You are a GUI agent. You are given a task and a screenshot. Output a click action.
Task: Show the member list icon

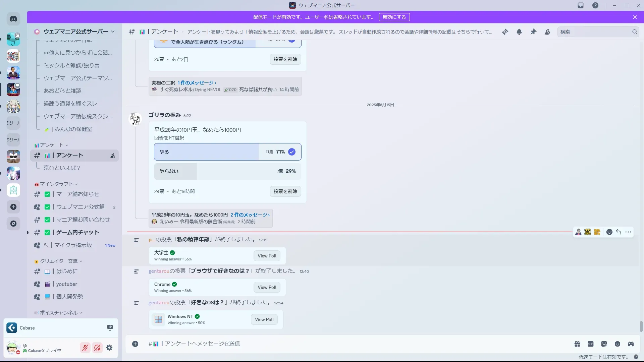[547, 32]
